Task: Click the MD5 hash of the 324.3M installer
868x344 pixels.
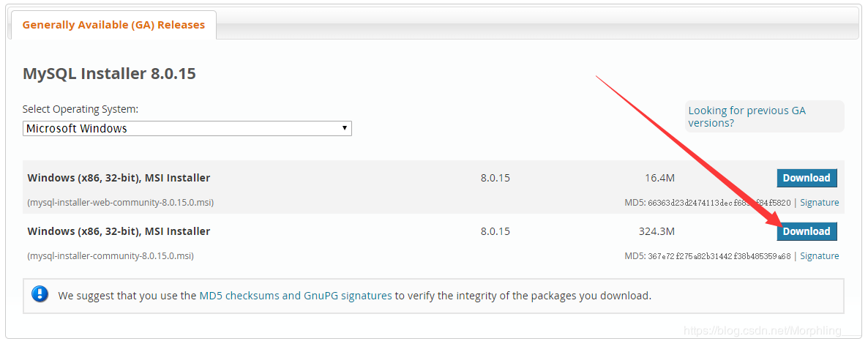Action: point(719,256)
